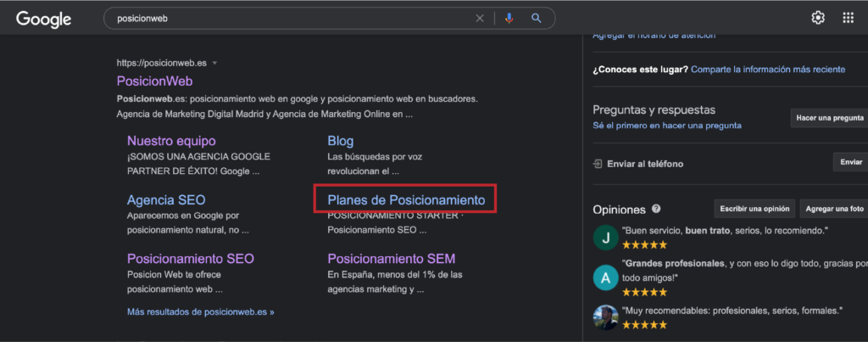Screen dimensions: 868x342
Task: Click the snippet "Aparecemos en Google por"
Action: [183, 216]
